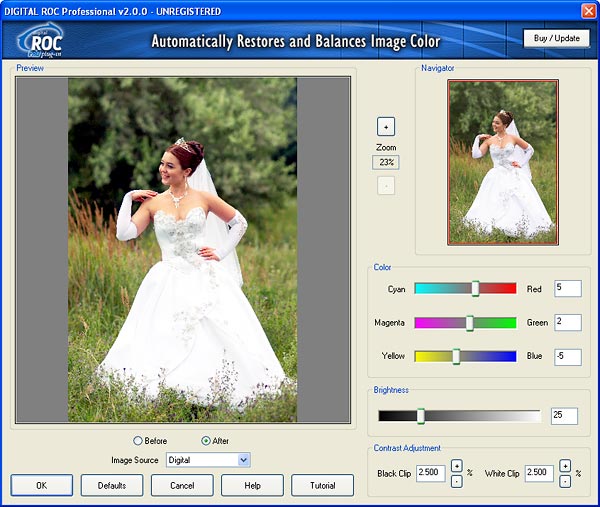Click the Brightness slider handle
The image size is (600, 507).
pyautogui.click(x=421, y=415)
